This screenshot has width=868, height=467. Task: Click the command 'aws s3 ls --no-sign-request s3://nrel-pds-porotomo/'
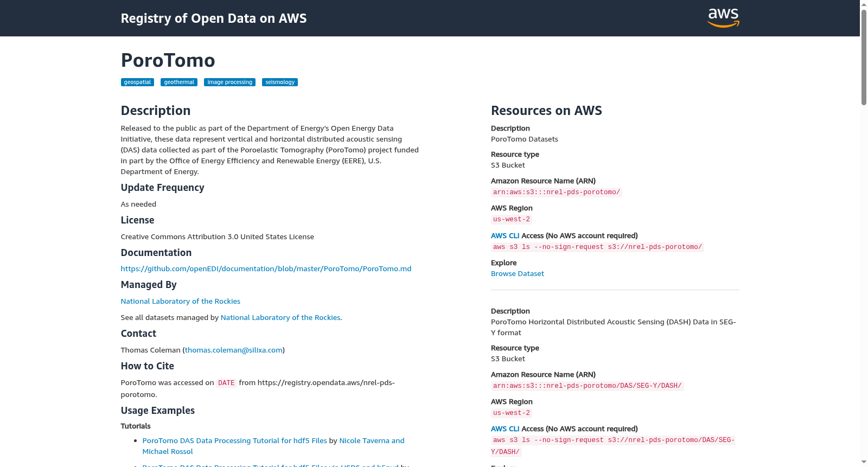597,247
